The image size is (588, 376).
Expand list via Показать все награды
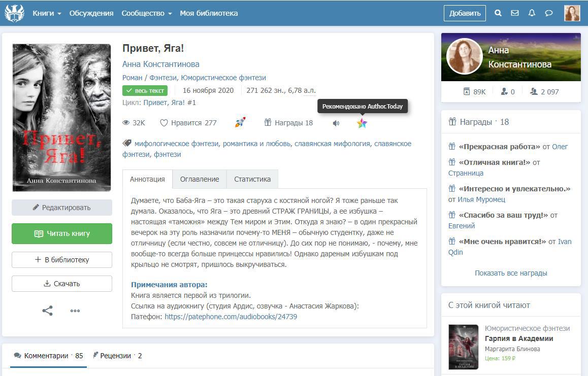pos(511,273)
